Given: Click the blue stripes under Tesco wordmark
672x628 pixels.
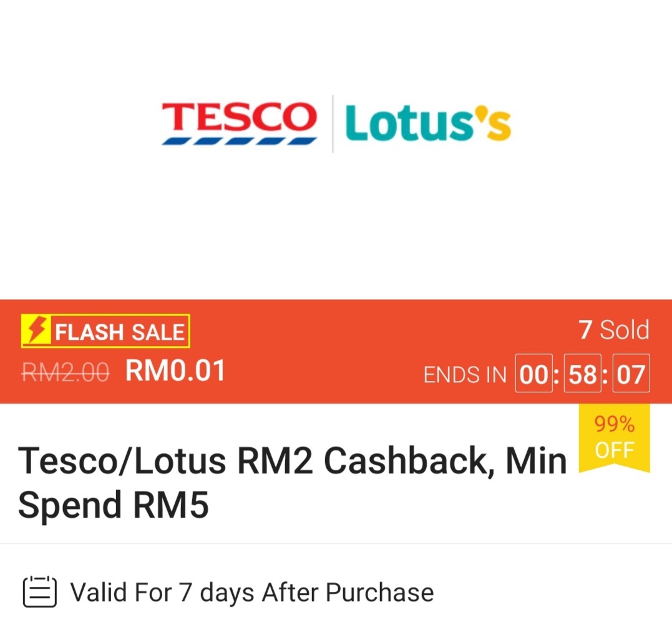Looking at the screenshot, I should coord(239,142).
